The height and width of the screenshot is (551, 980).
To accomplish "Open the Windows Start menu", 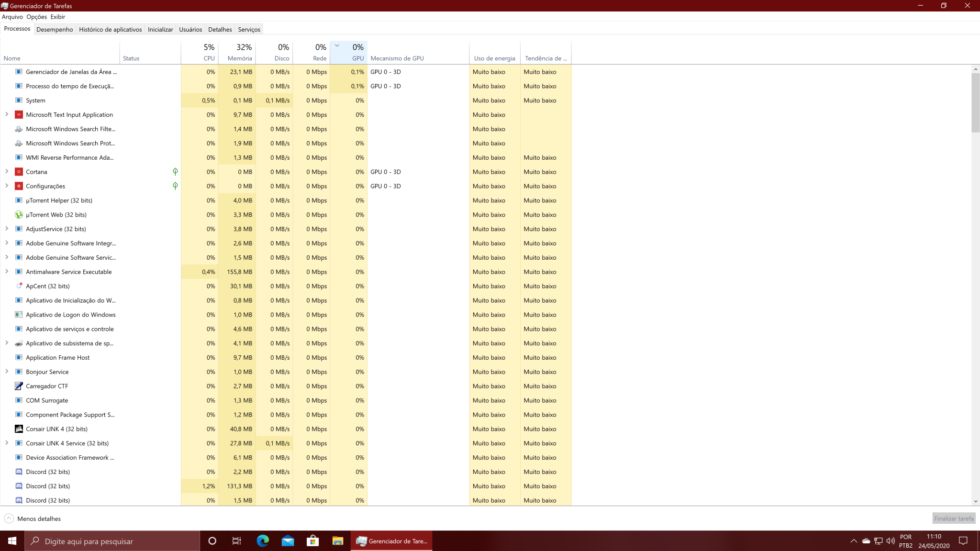I will click(12, 541).
